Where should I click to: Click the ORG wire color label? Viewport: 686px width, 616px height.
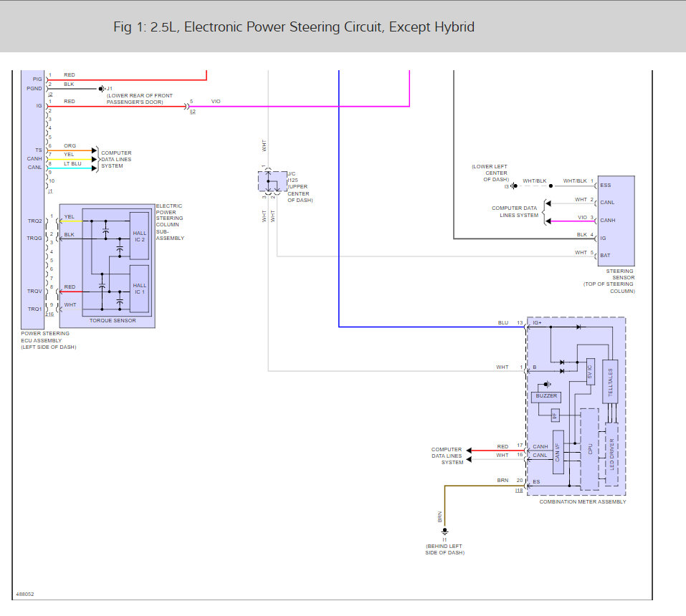pyautogui.click(x=70, y=146)
